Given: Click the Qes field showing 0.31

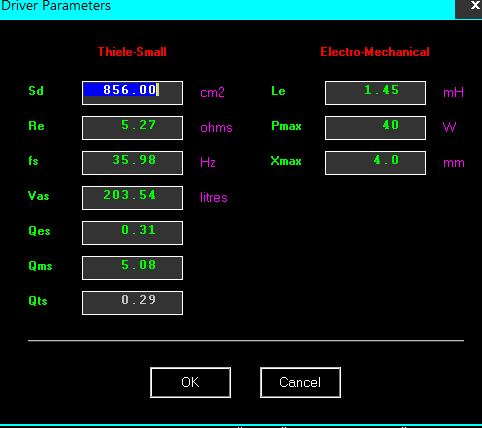Looking at the screenshot, I should pos(132,233).
